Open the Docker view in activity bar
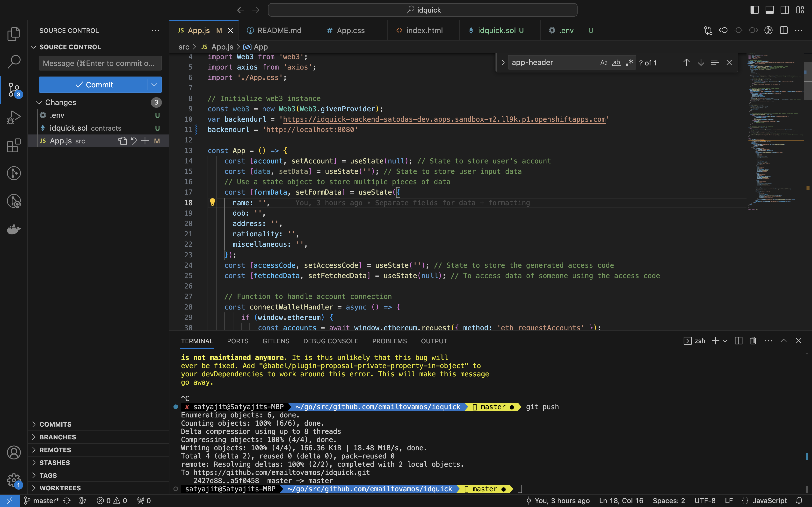This screenshot has width=812, height=507. (14, 229)
